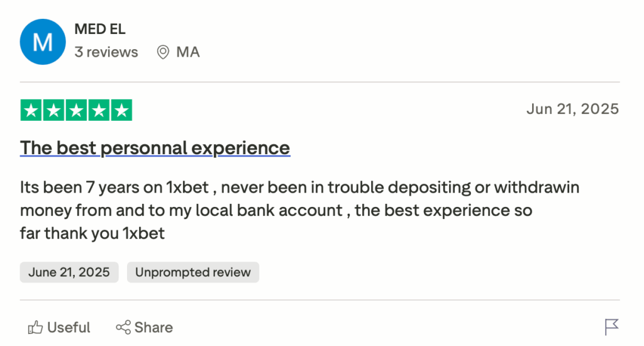Viewport: 644px width, 346px height.
Task: Click the fifth green rating star
Action: tap(121, 110)
